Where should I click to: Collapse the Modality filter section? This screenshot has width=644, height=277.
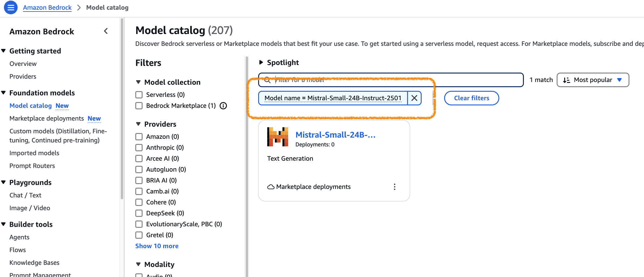point(139,264)
